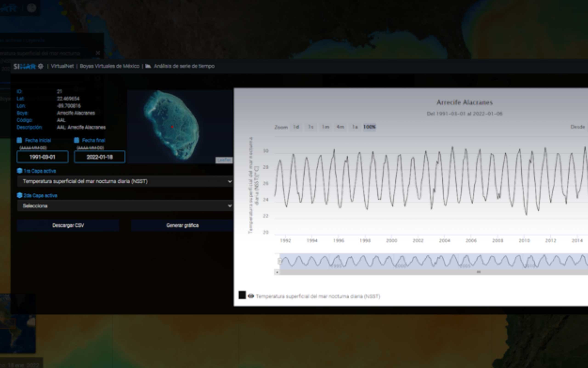588x368 pixels.
Task: Click the x-axis year label 2000
Action: (391, 241)
